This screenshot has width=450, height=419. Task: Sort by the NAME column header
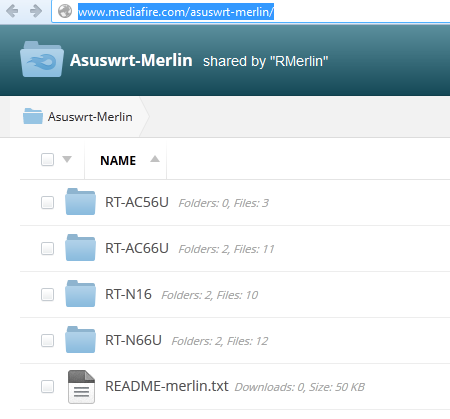tap(118, 161)
